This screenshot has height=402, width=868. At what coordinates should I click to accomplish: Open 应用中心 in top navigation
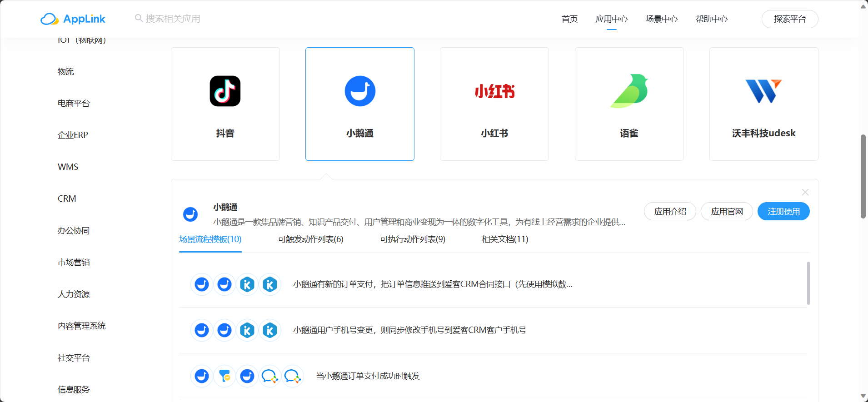click(x=612, y=19)
